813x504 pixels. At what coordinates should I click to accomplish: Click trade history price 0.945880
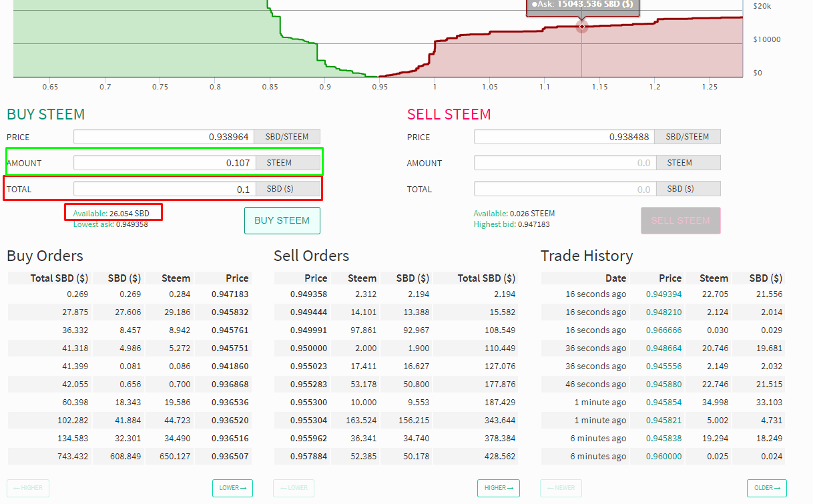[x=663, y=384]
